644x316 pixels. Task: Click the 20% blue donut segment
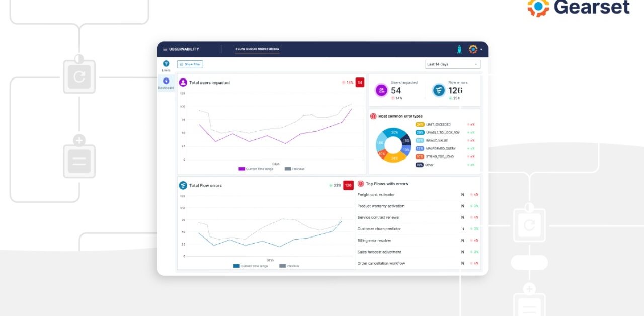395,132
